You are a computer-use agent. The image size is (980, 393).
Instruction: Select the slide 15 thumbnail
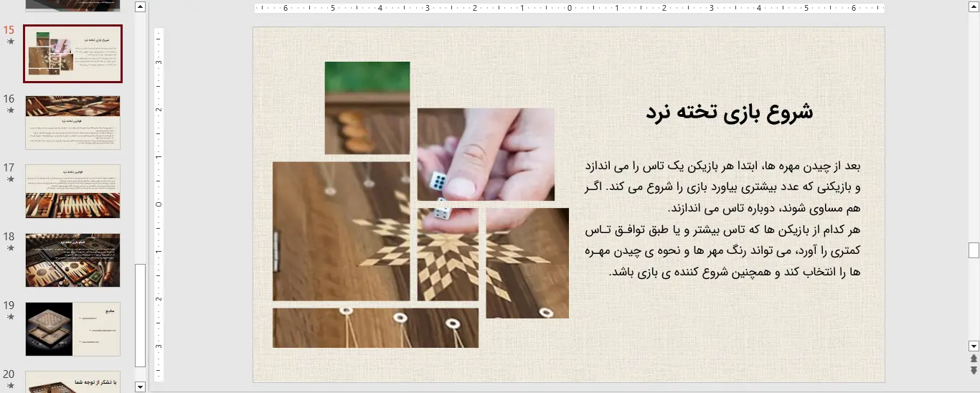click(x=72, y=55)
